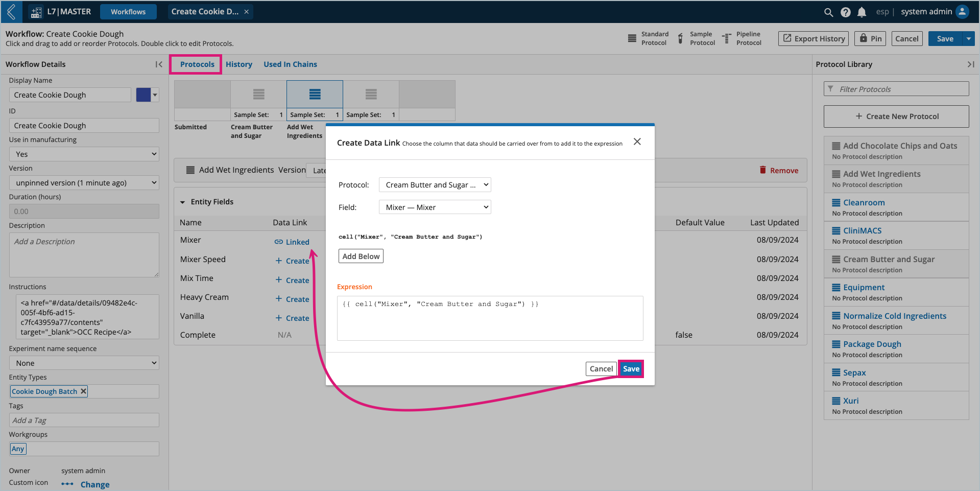The image size is (980, 491).
Task: Open Experiment name sequence dropdown
Action: coord(84,363)
